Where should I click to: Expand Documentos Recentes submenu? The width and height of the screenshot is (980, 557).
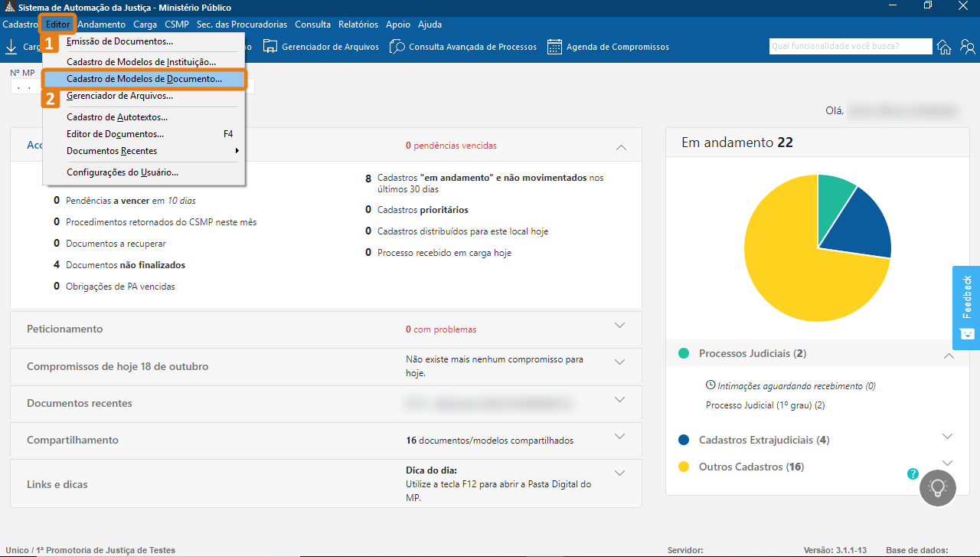[144, 151]
